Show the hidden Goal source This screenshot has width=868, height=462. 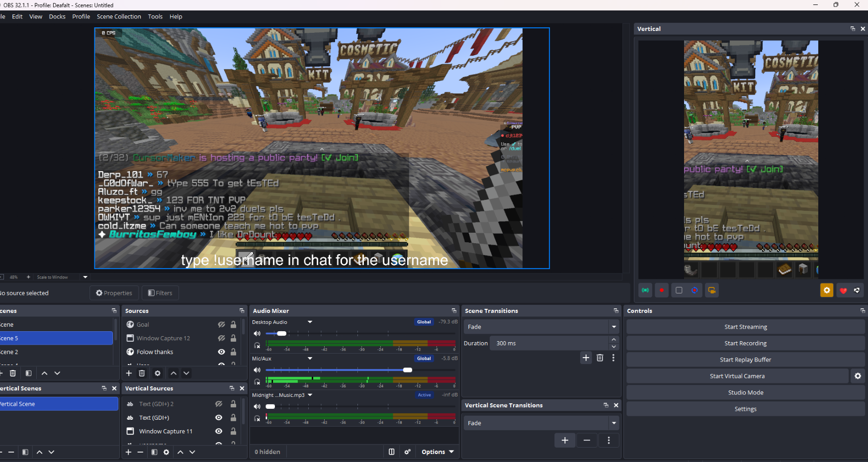tap(221, 325)
